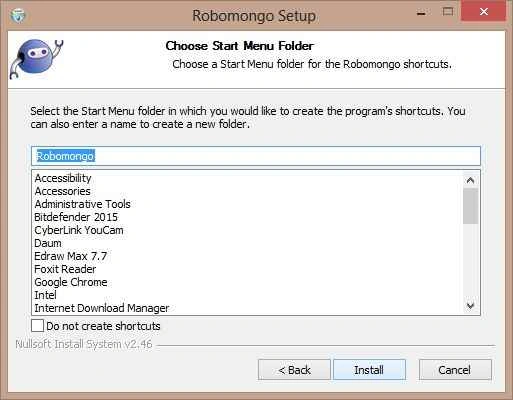Start installation with Install button

coord(369,370)
